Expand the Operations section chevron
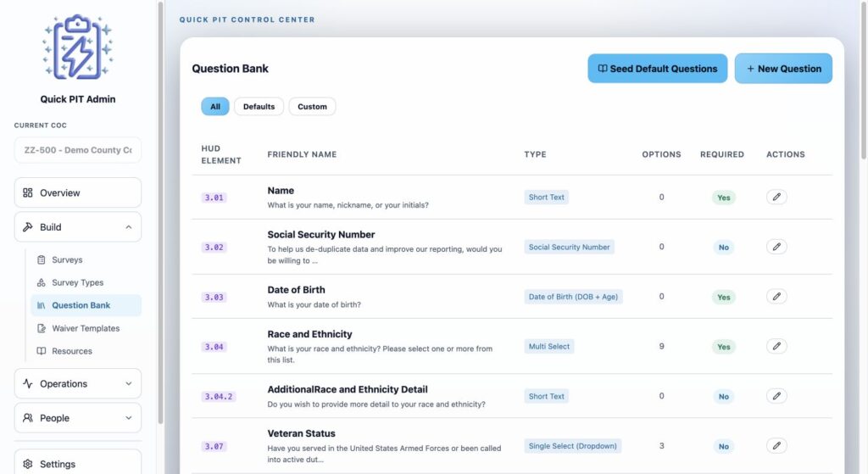 tap(129, 384)
